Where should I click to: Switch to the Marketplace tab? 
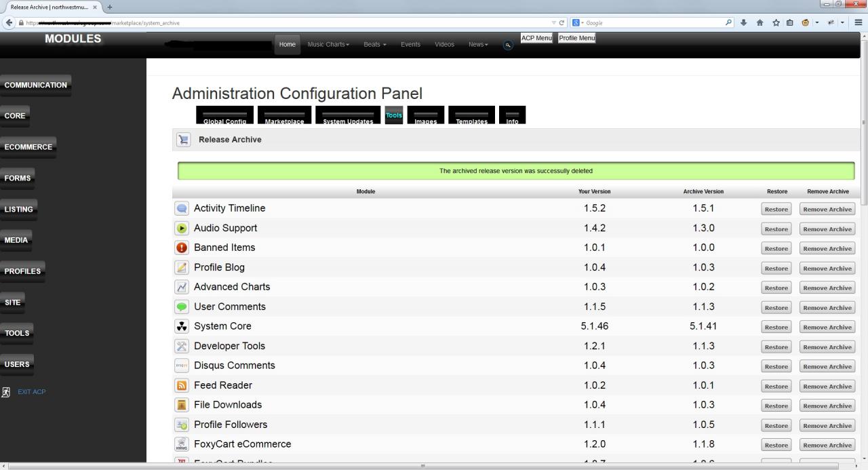pos(284,116)
